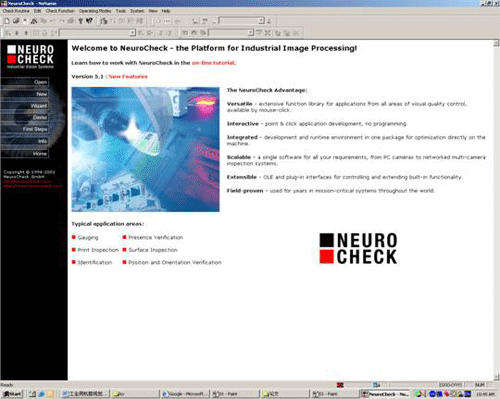Expand the right dropdown in second toolbar row
This screenshot has width=500, height=399.
coord(251,33)
